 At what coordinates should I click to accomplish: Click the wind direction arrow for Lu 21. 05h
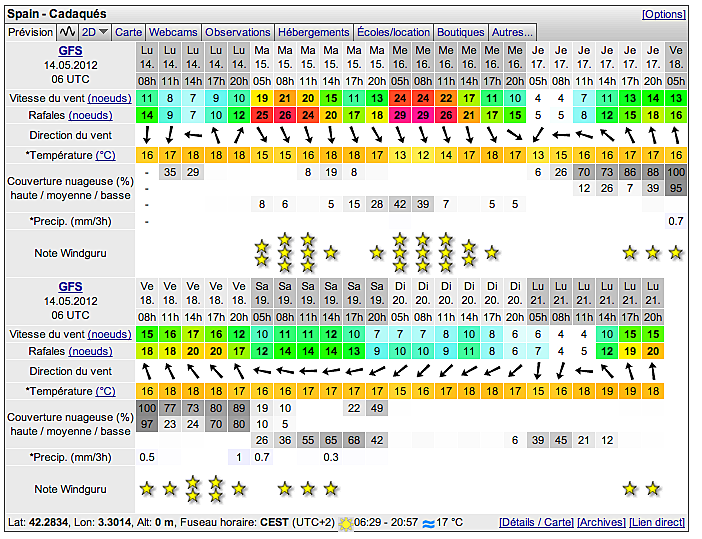coord(538,371)
